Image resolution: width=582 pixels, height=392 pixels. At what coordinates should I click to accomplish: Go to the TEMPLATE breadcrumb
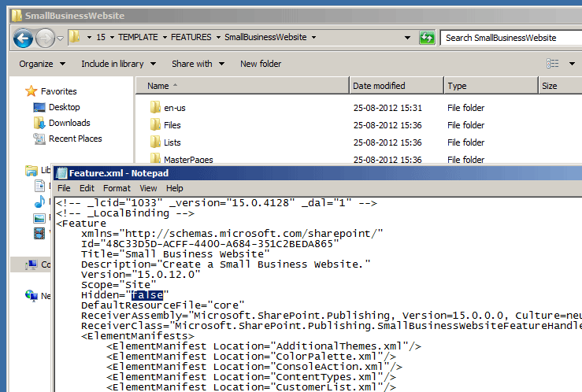tap(138, 37)
